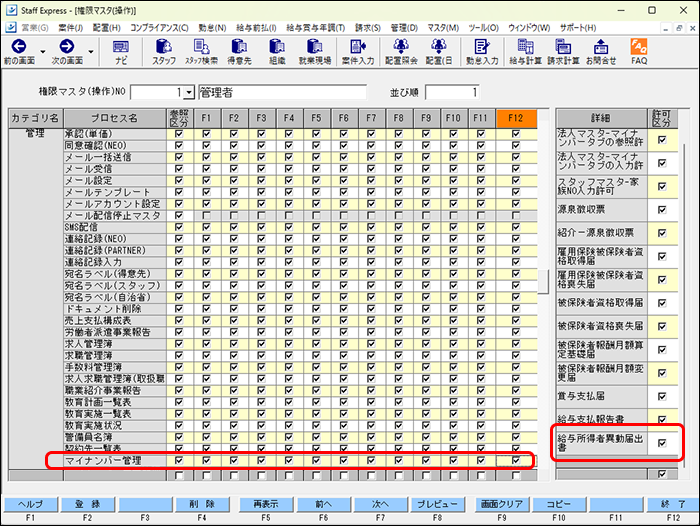The width and height of the screenshot is (700, 526).
Task: Select the F12 column header
Action: (x=516, y=118)
